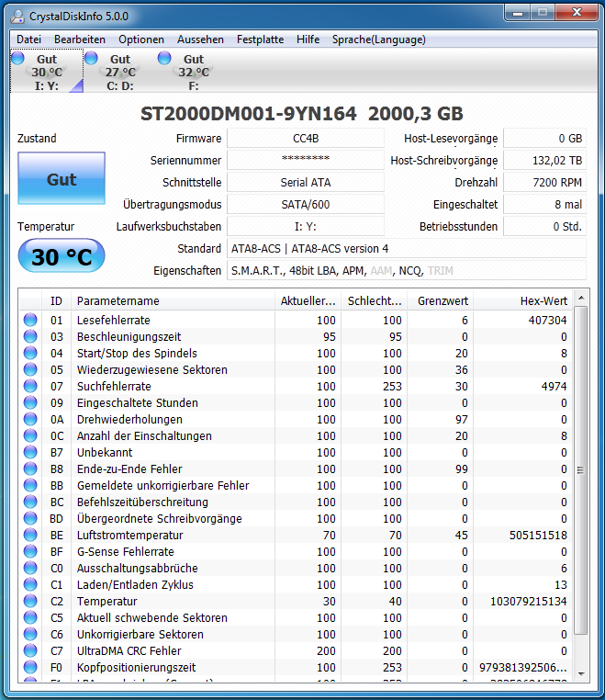Click scrollbar down arrow in SMART list
This screenshot has height=700, width=605.
tap(581, 673)
